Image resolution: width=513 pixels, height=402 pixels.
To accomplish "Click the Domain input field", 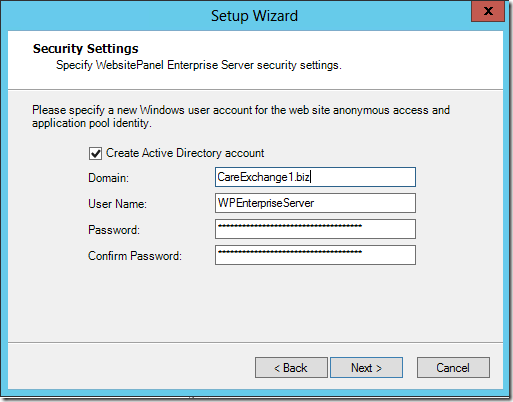I will click(x=315, y=177).
